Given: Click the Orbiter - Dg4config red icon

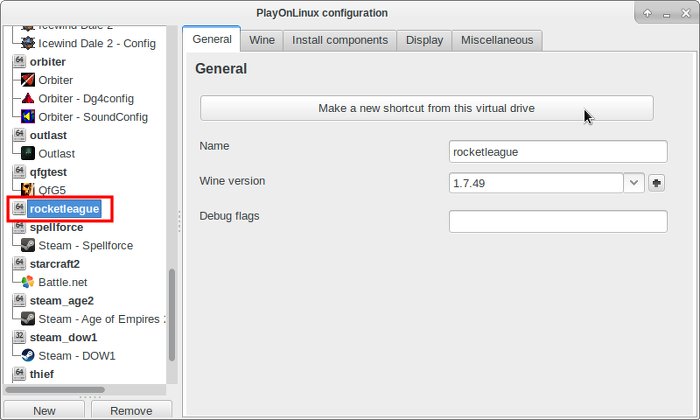Looking at the screenshot, I should coord(28,98).
